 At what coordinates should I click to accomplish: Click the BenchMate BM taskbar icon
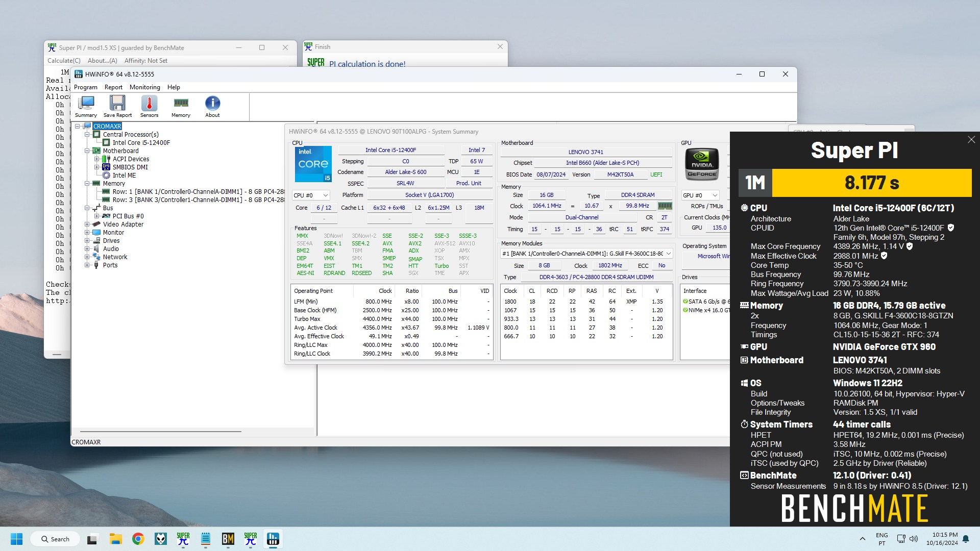coord(228,539)
